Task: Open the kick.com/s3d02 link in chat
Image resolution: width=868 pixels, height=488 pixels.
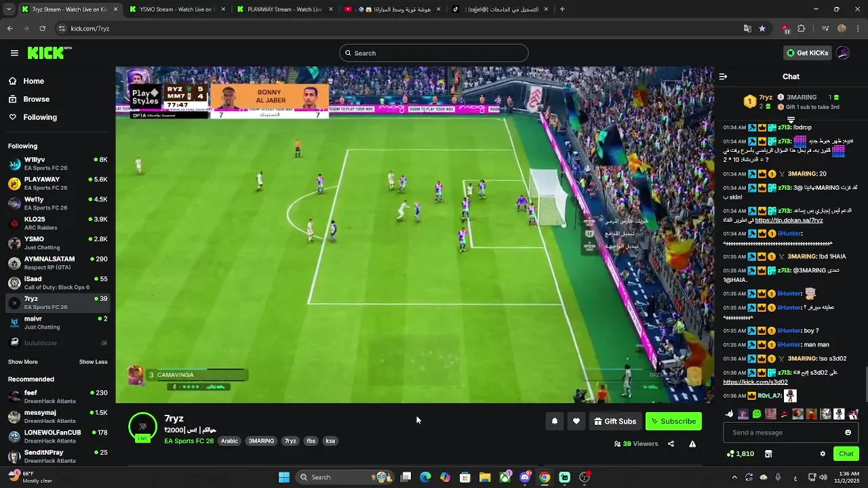Action: [x=755, y=382]
